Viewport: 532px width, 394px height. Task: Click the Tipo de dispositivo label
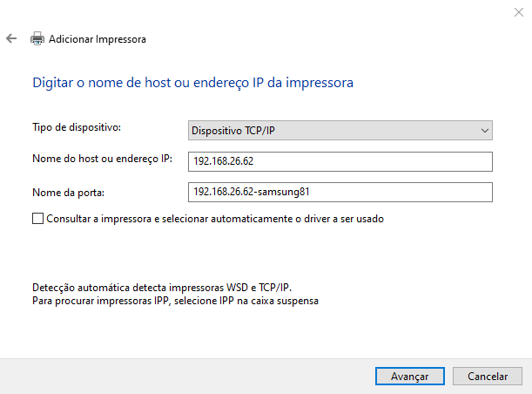point(76,128)
